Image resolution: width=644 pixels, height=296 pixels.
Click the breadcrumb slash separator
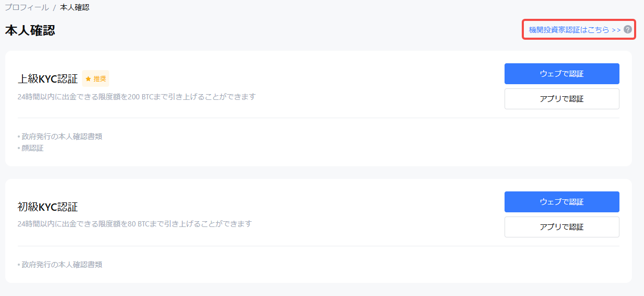(54, 8)
